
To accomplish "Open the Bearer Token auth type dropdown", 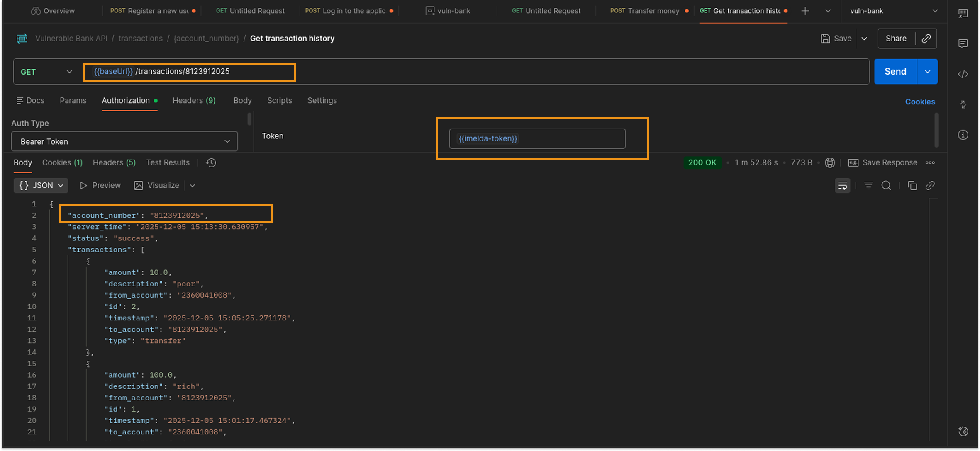I will click(x=124, y=142).
